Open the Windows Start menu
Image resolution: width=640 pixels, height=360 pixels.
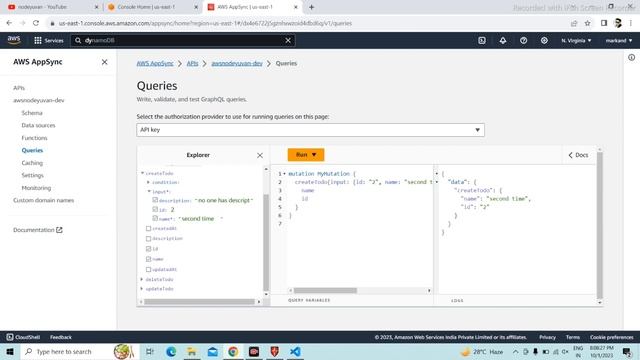(10, 351)
